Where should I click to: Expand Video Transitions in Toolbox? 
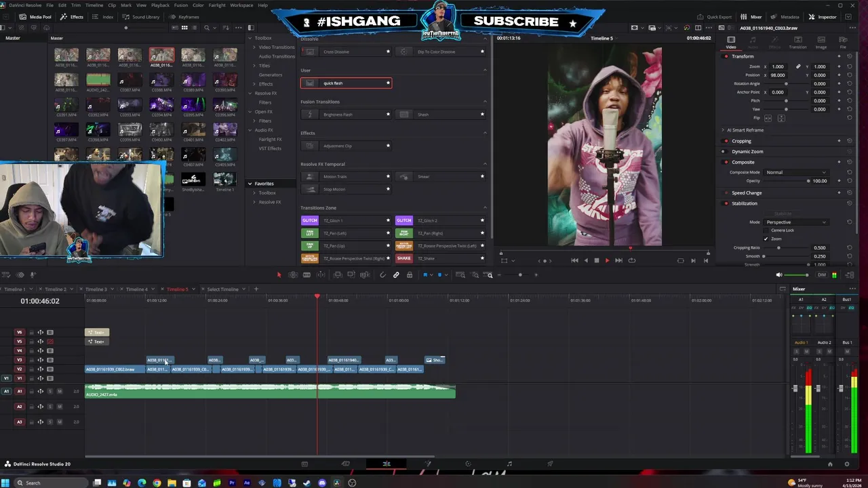click(x=255, y=47)
